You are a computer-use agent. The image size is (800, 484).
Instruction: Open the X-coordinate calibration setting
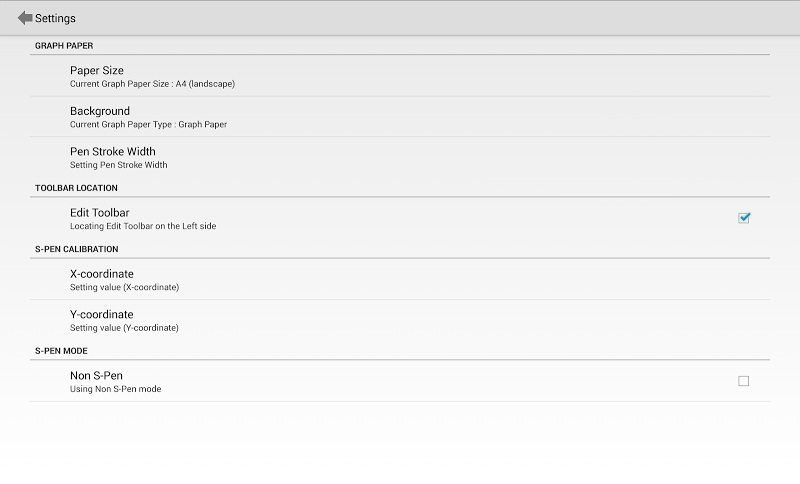coord(102,274)
